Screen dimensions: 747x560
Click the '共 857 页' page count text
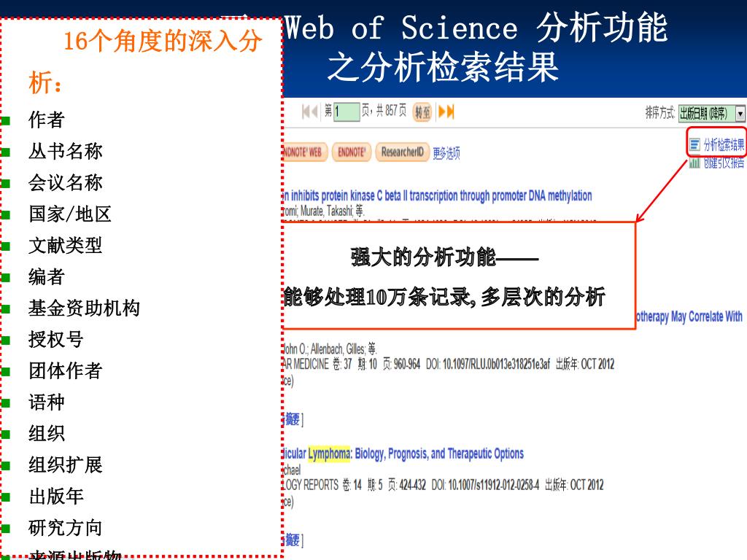(x=391, y=111)
